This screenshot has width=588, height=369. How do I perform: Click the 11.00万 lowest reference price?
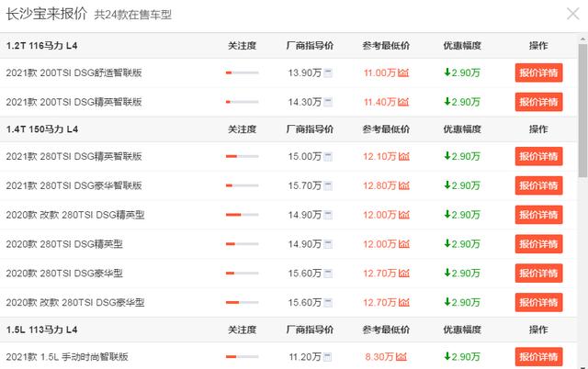point(379,73)
